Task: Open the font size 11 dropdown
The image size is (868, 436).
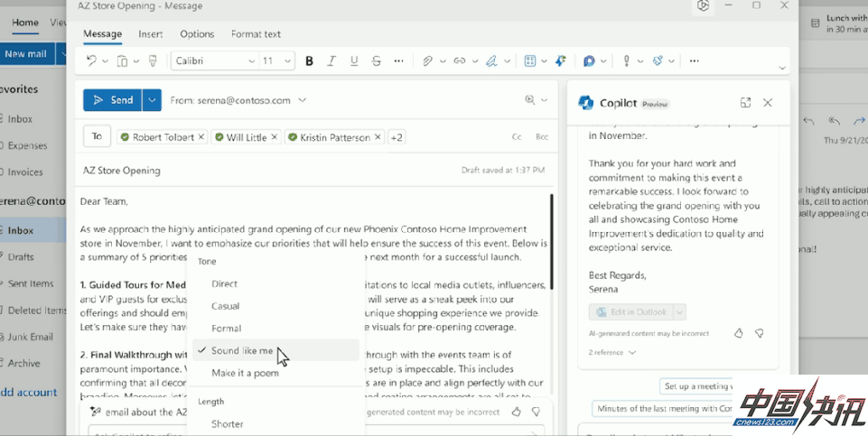Action: [x=288, y=60]
